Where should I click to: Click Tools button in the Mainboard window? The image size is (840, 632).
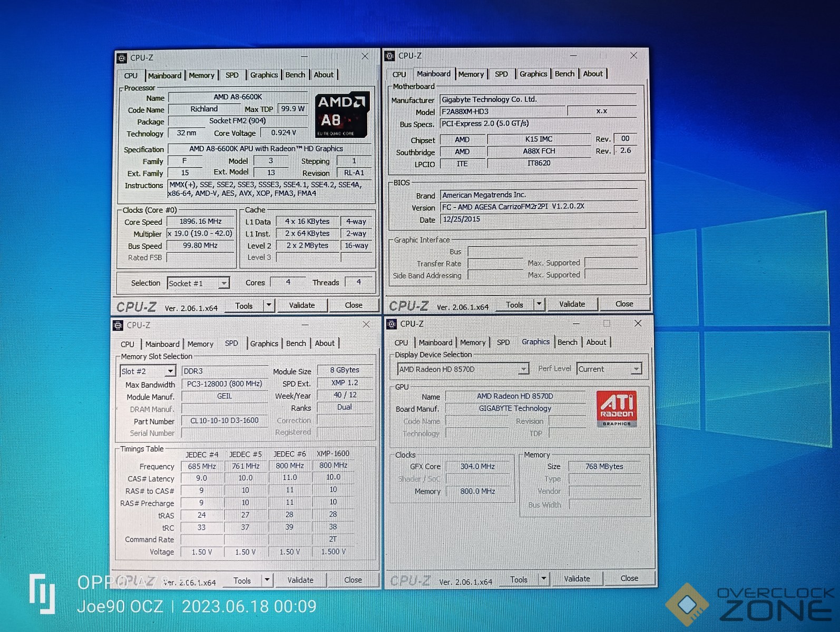click(514, 304)
